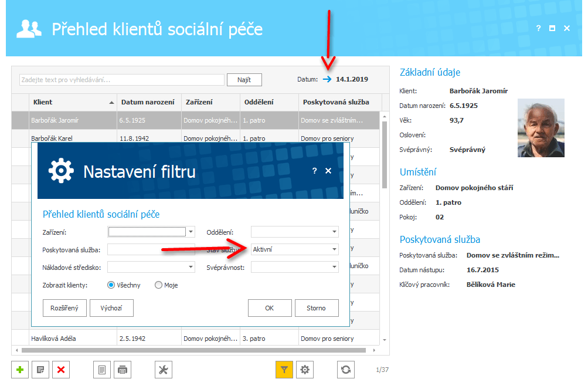This screenshot has width=588, height=389.
Task: Sort by the Klient column header
Action: tap(73, 102)
